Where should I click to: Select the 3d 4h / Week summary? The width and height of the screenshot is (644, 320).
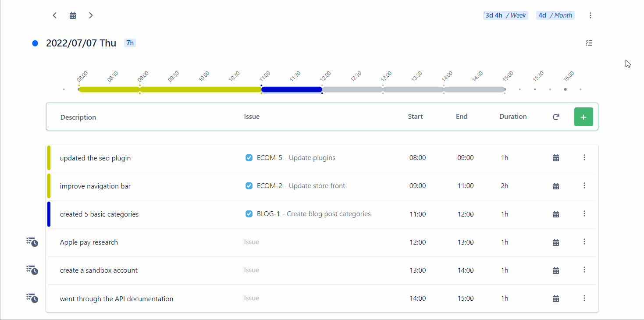tap(505, 15)
